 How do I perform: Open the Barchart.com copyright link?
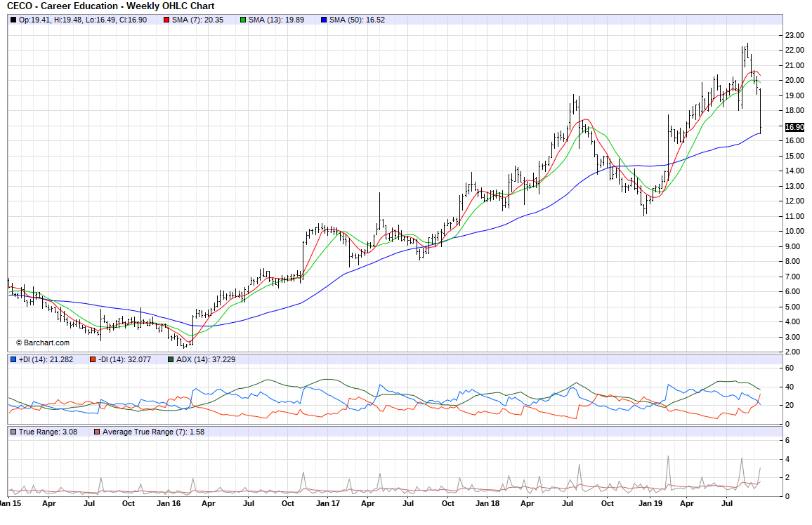tap(43, 343)
